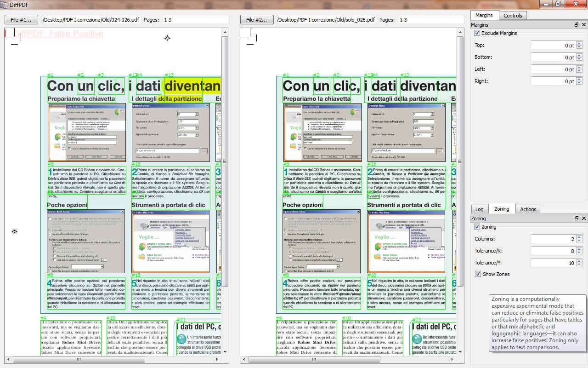Screen dimensions: 588x368
Task: Decrease Tolerance/Y value with down arrow
Action: pos(579,265)
